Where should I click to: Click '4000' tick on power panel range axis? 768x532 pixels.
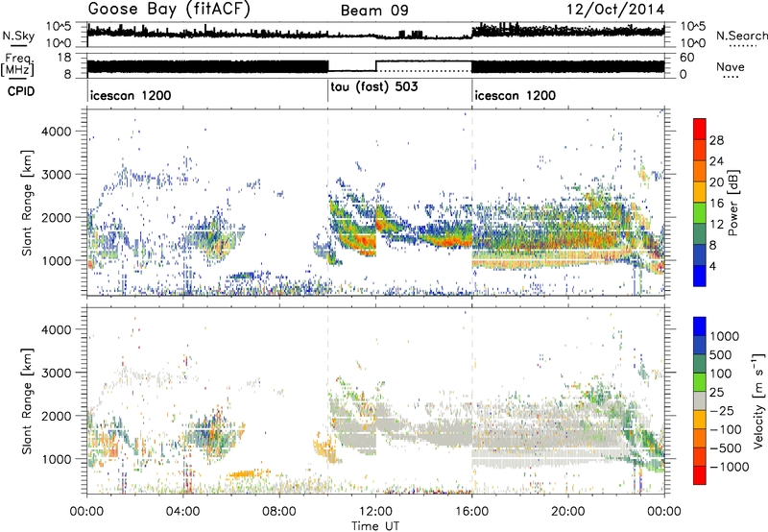click(57, 132)
